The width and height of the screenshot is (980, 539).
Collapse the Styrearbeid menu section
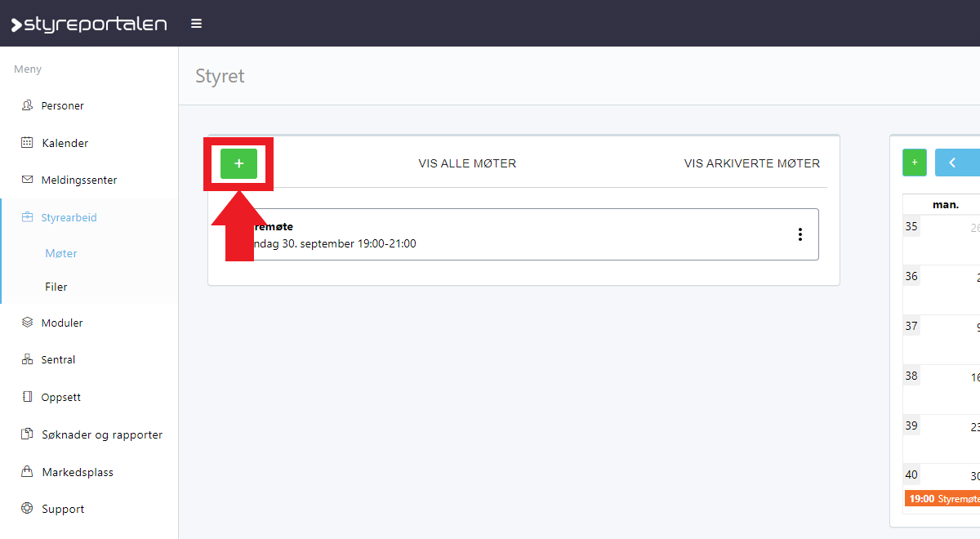coord(69,217)
